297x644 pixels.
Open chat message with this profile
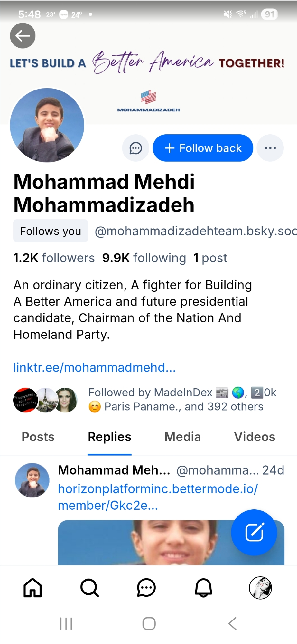pos(135,148)
